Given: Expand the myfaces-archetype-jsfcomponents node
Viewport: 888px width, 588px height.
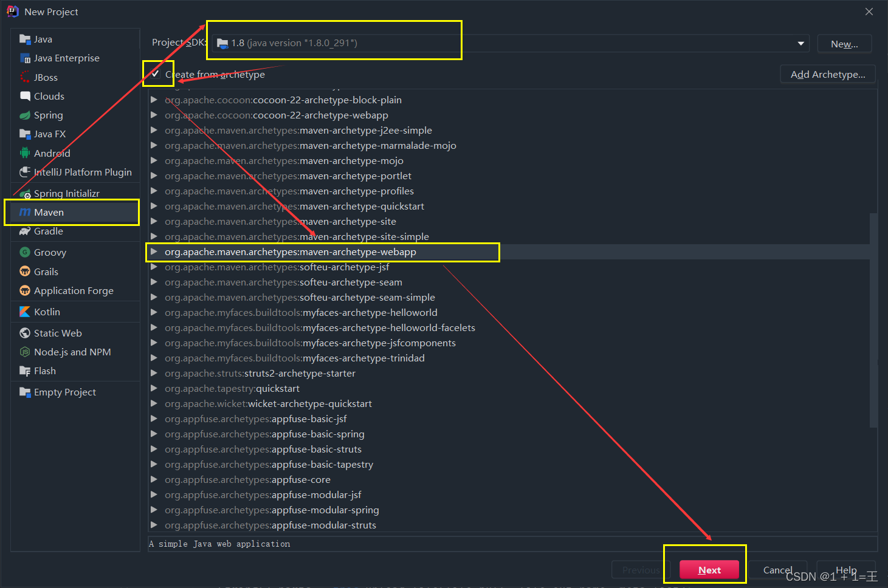Looking at the screenshot, I should [154, 343].
